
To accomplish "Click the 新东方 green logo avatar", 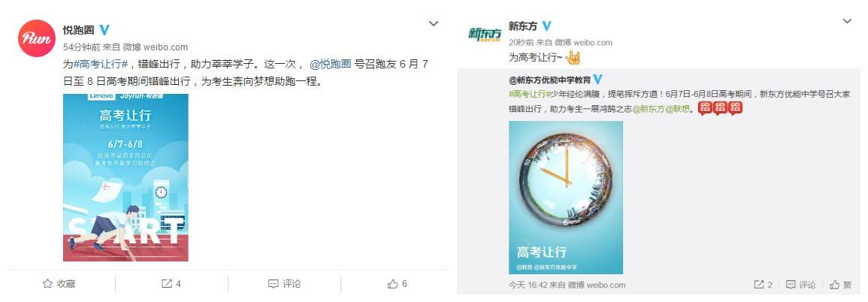I will (x=485, y=35).
